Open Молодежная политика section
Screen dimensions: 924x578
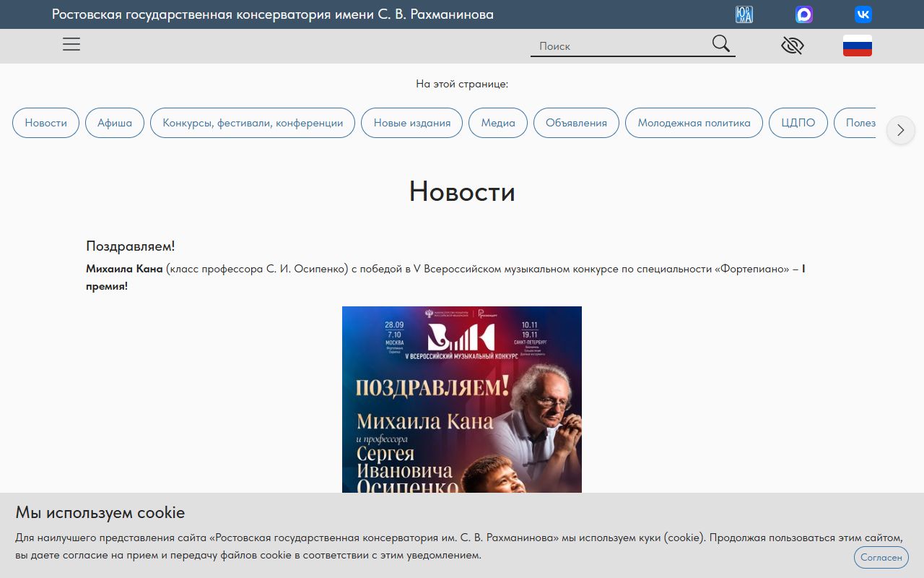point(694,123)
